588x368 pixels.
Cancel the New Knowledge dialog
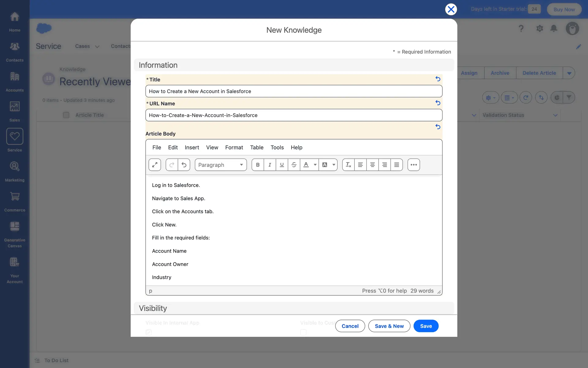350,326
